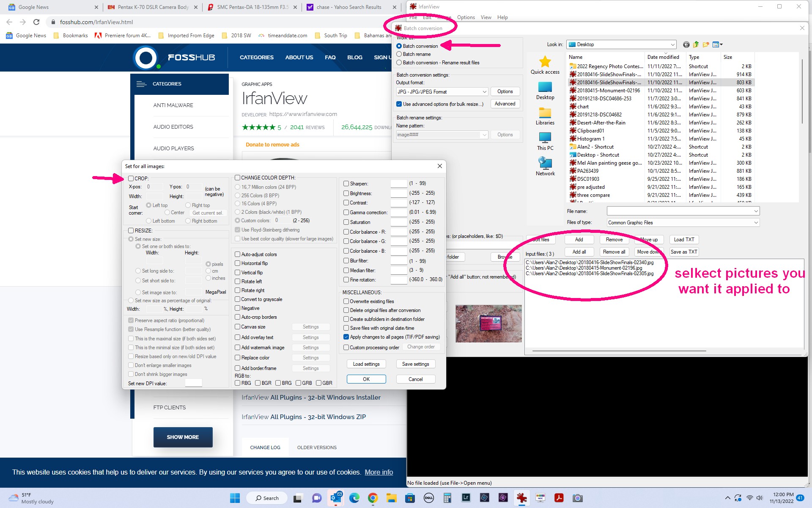This screenshot has width=812, height=508.
Task: Open the Dell app on the taskbar
Action: (x=428, y=498)
